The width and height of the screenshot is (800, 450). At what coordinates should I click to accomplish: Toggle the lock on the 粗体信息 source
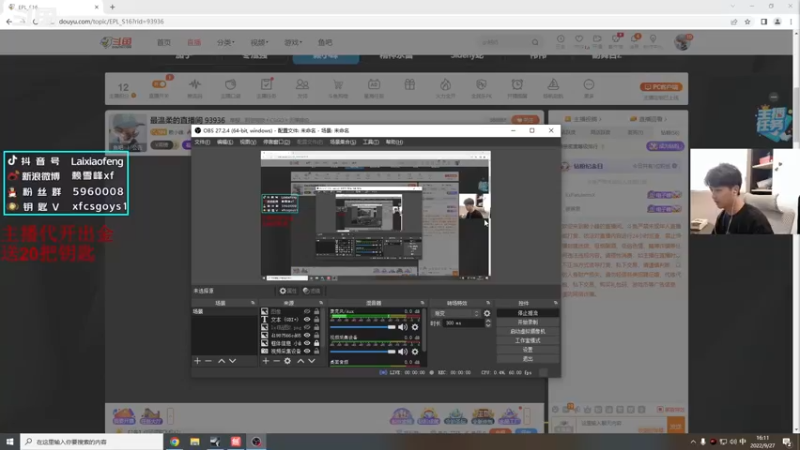click(316, 343)
